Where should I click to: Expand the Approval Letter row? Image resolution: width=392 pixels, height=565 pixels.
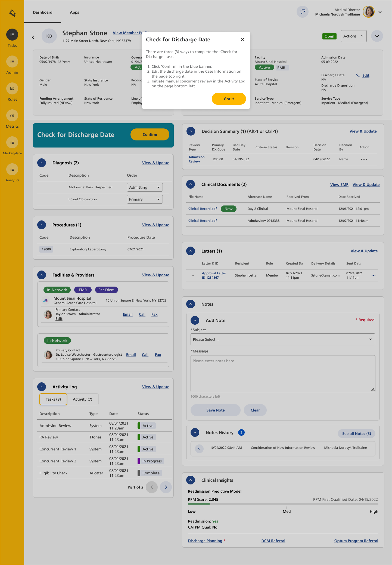pyautogui.click(x=193, y=275)
